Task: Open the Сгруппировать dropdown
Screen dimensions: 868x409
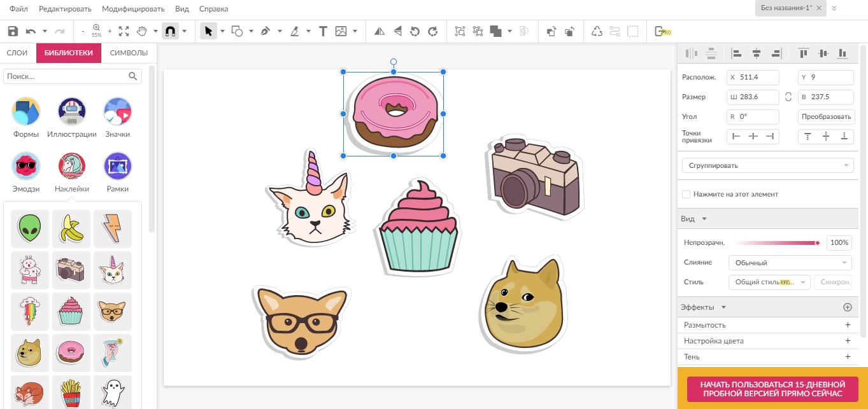Action: (x=767, y=165)
